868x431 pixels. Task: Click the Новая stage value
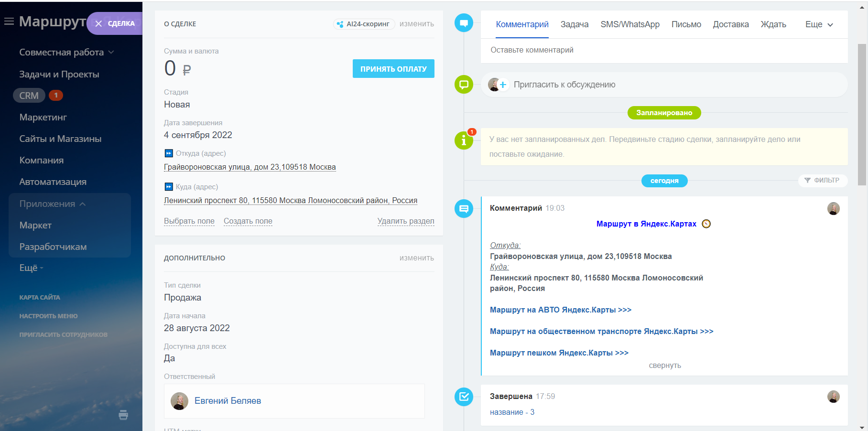click(x=177, y=105)
